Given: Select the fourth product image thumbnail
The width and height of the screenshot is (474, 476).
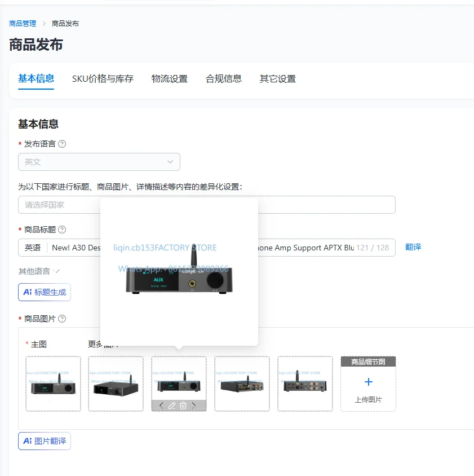Looking at the screenshot, I should 242,384.
